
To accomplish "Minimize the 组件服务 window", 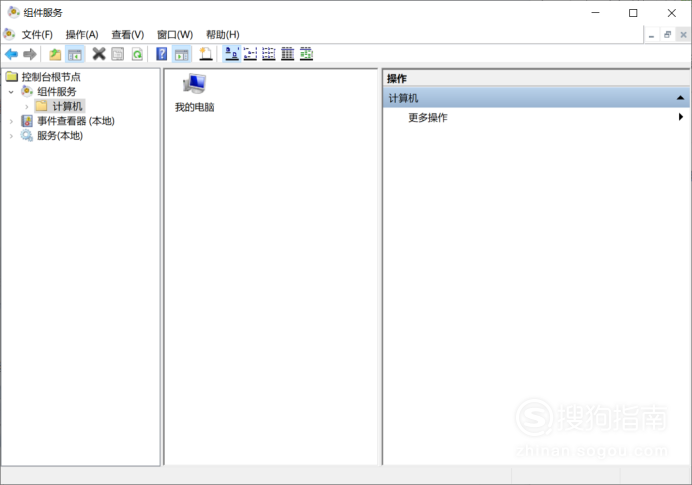I will [x=595, y=13].
